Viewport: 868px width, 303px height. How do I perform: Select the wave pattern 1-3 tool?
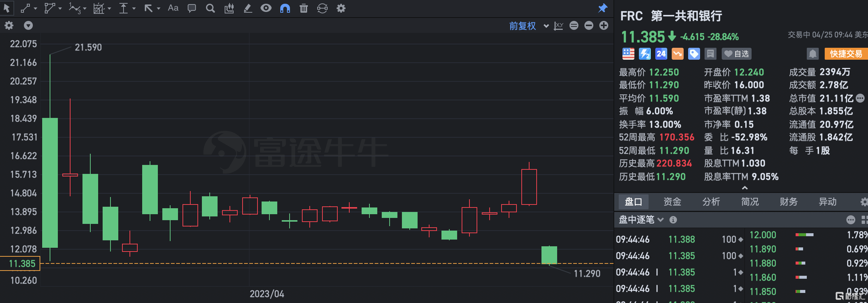coord(75,8)
